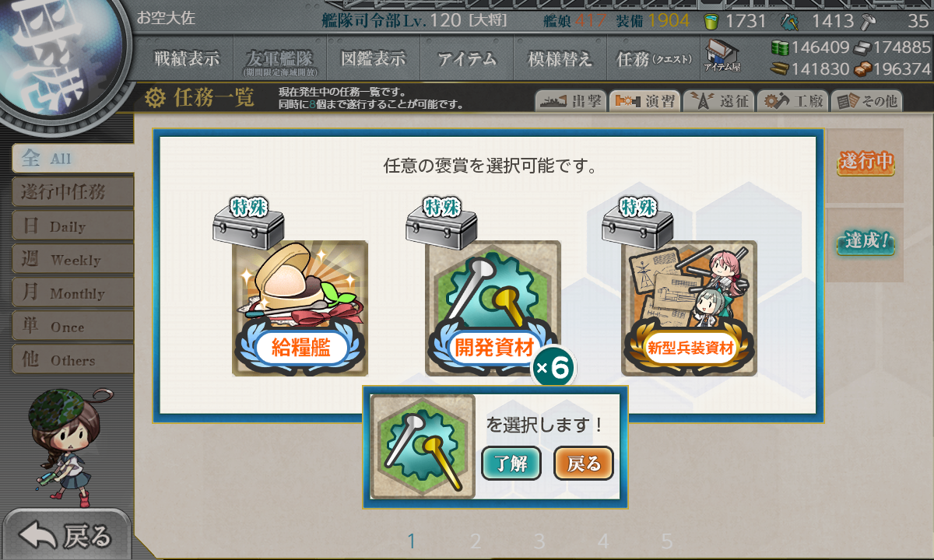
Task: Cancel selection with orange 戻る button
Action: [x=584, y=464]
